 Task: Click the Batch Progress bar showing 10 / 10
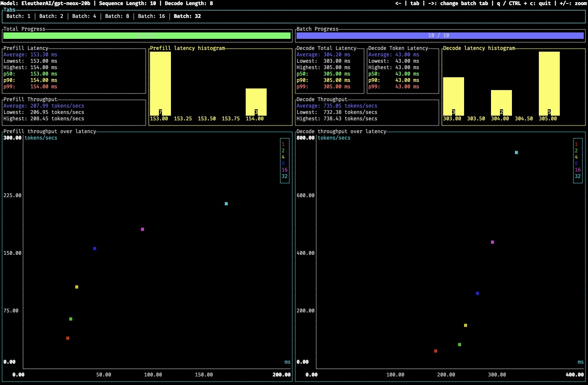(x=440, y=36)
